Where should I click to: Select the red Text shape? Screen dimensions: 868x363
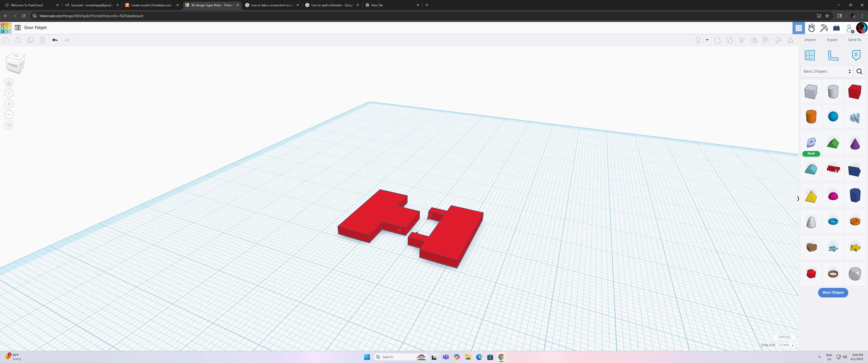click(x=833, y=169)
